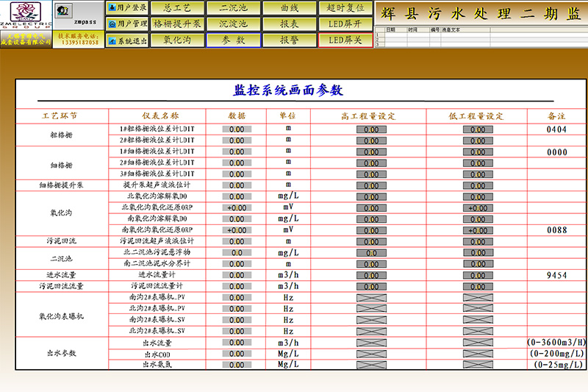Click the 0404 remark in 粗格栅 row
This screenshot has height=392, width=588.
[556, 129]
